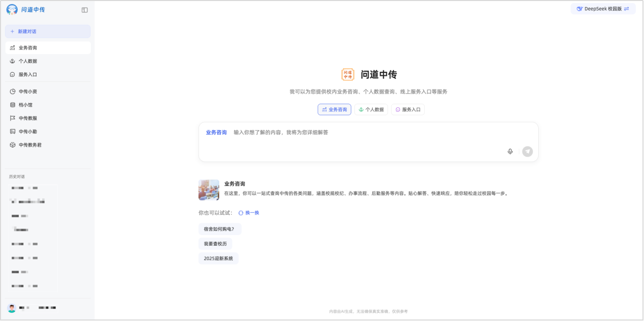Switch to the 服务入口 tab above input
This screenshot has width=644, height=321.
tap(408, 109)
